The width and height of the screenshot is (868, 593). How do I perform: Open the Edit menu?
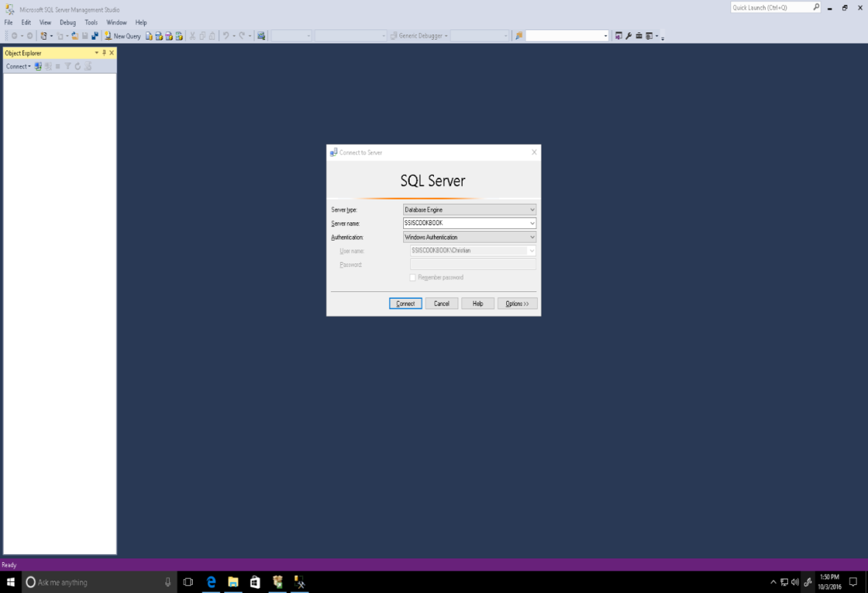point(26,23)
